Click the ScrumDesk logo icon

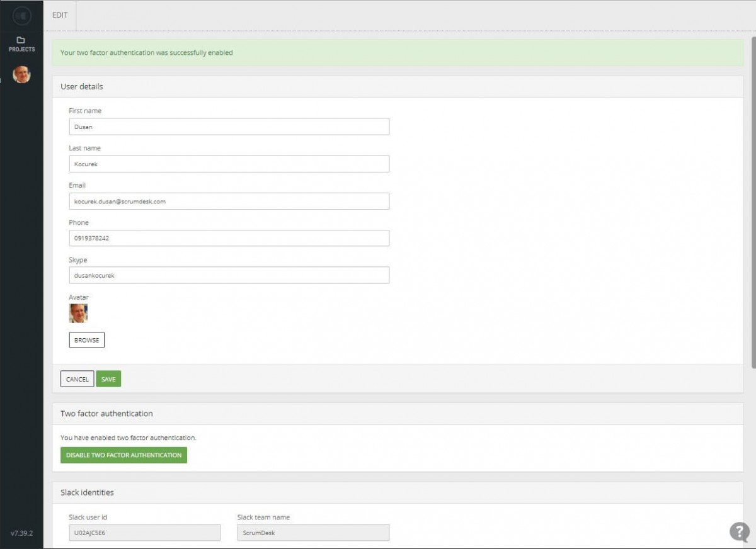point(21,15)
